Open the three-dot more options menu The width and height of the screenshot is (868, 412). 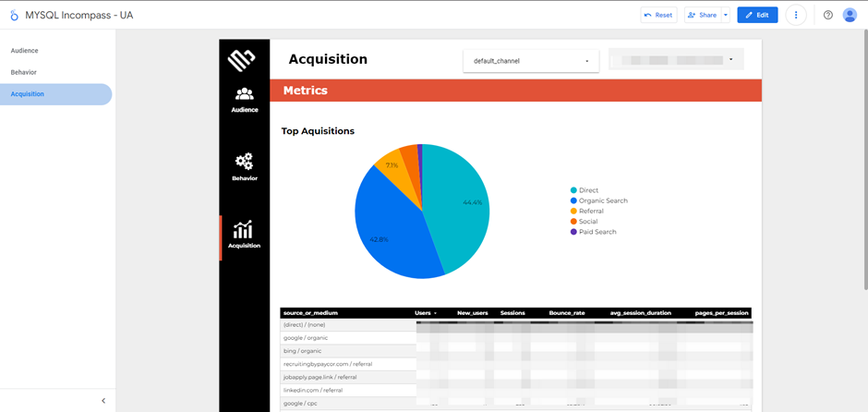point(796,15)
